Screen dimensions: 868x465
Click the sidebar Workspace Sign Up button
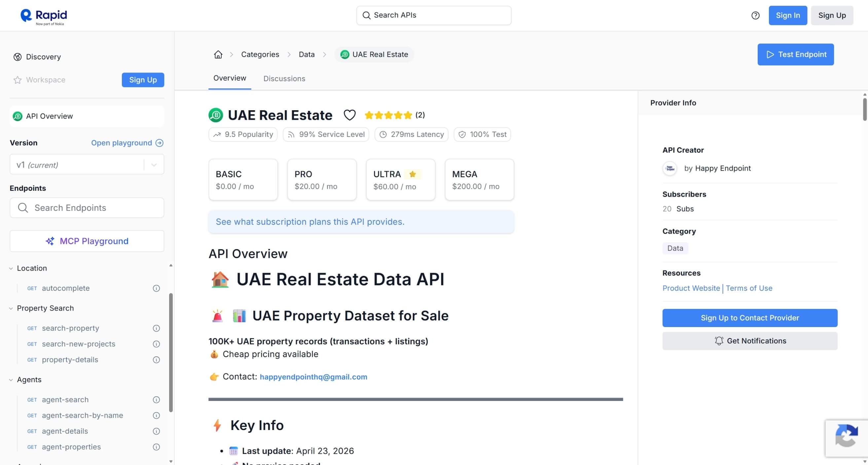pos(143,80)
